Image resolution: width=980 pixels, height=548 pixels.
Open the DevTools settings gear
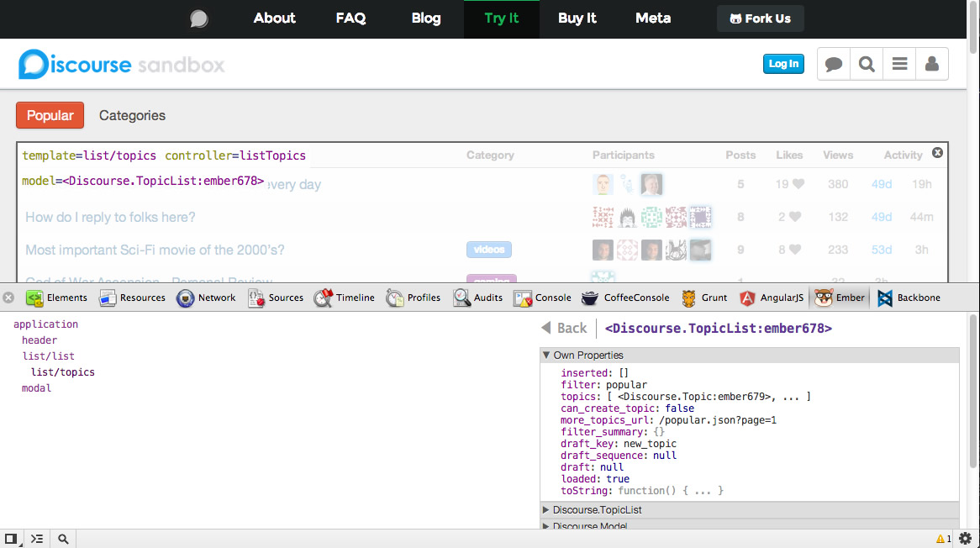point(965,539)
